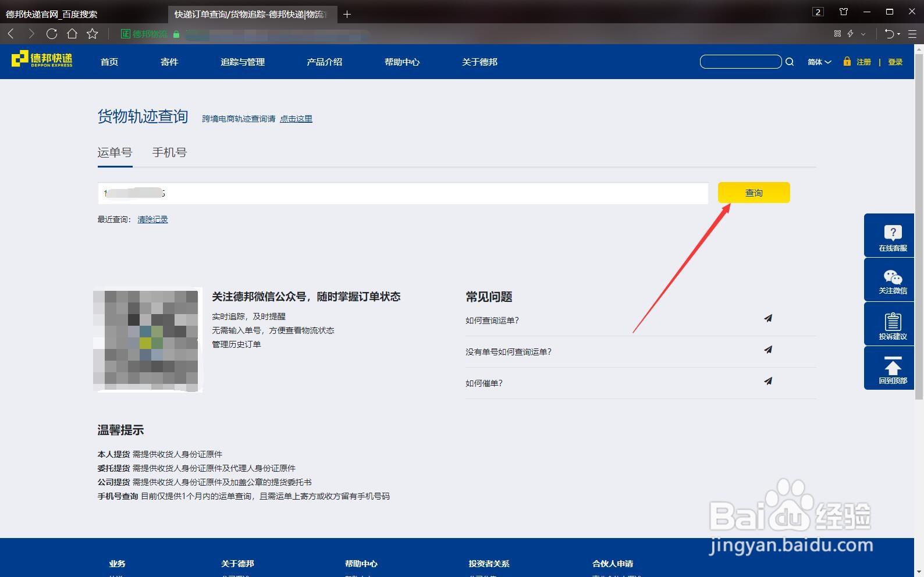Click footer heading 业务
The height and width of the screenshot is (577, 924).
coord(117,564)
